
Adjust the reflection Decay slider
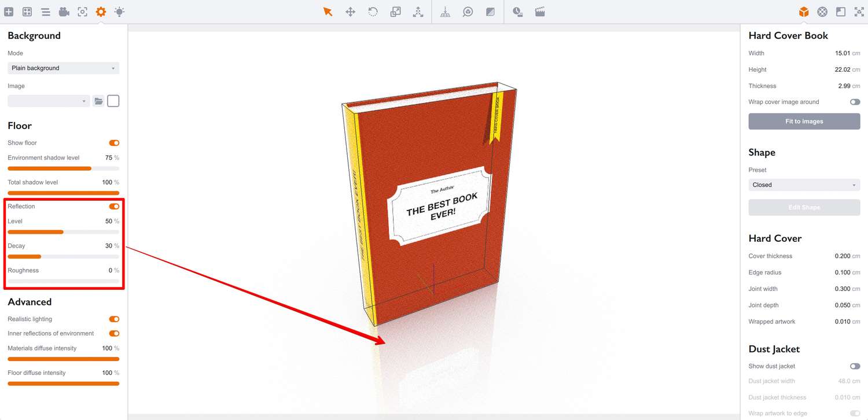64,256
